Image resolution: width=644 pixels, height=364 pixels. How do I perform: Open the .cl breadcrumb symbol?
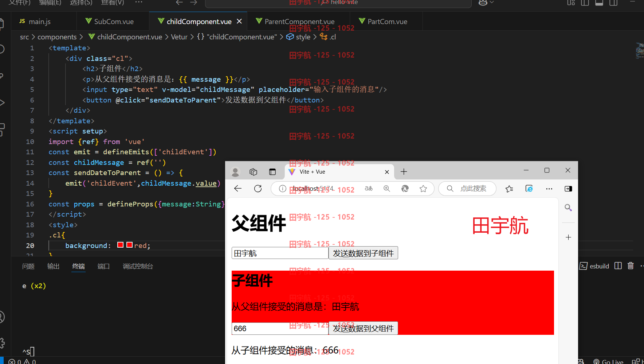pos(328,37)
